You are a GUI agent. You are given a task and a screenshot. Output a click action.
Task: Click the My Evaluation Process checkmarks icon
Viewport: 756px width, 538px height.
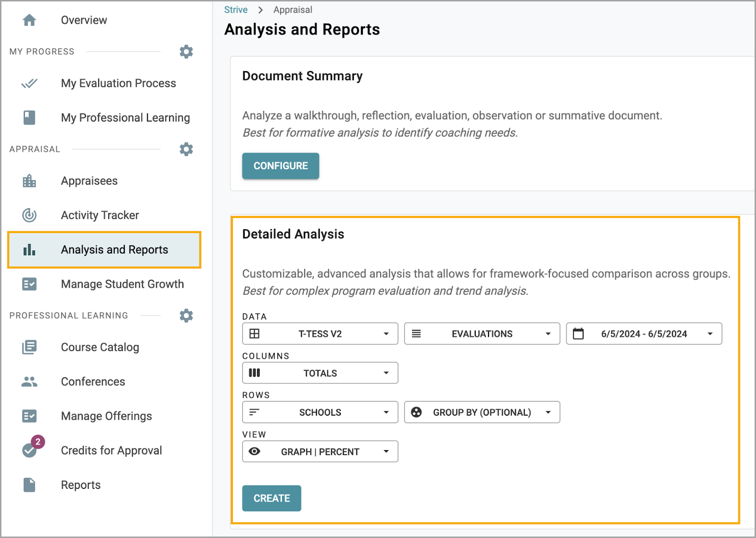tap(29, 83)
